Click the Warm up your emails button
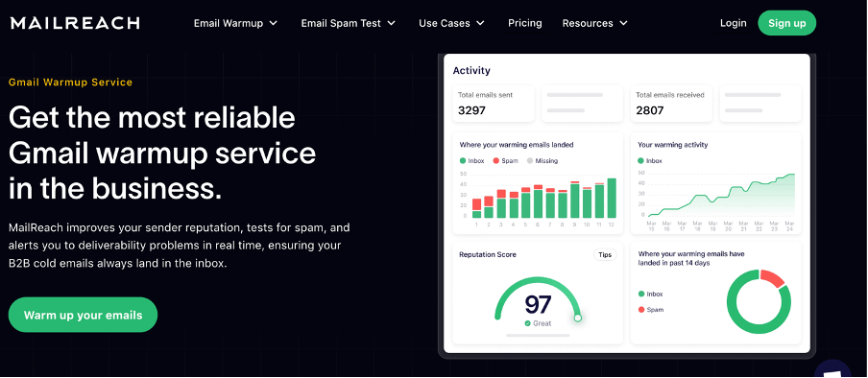This screenshot has height=378, width=868. tap(83, 315)
